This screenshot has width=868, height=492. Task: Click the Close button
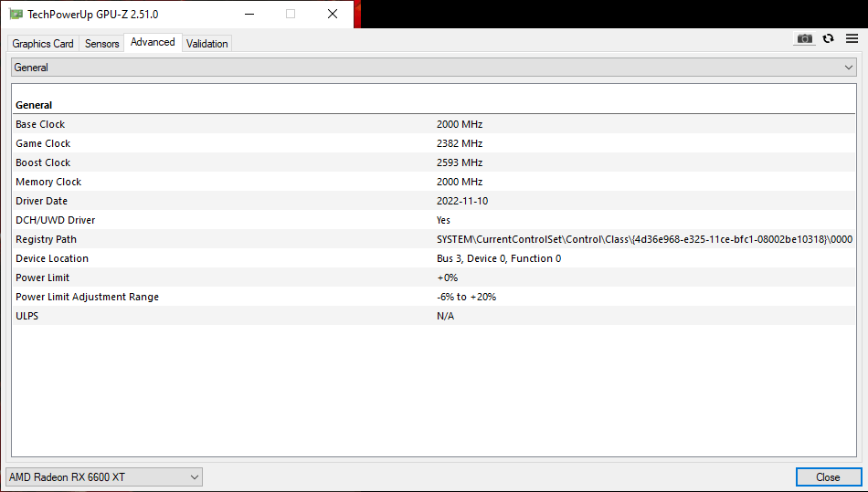click(828, 477)
